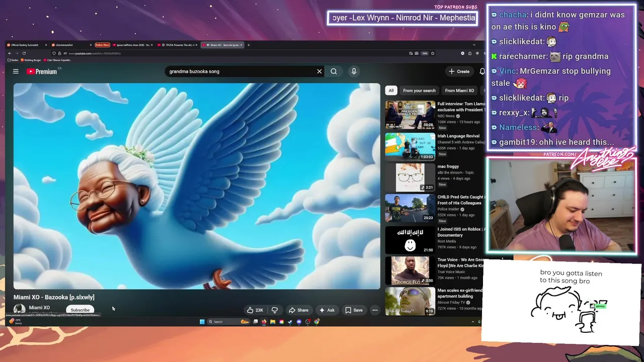Open the taskbar weather widget
Viewport: 644px width, 362px height.
(x=15, y=322)
